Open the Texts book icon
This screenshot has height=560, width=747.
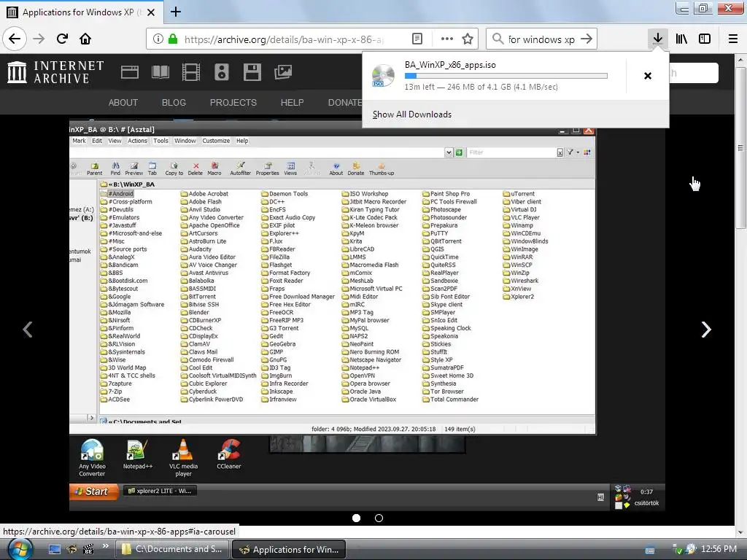click(x=160, y=72)
